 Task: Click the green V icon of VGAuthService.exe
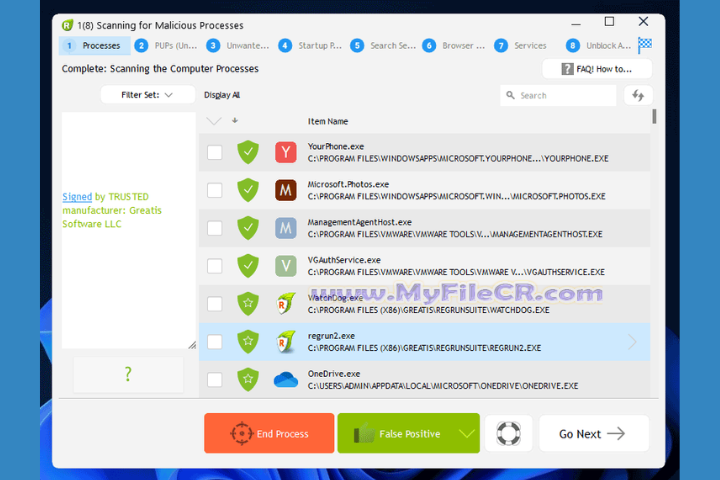point(286,266)
